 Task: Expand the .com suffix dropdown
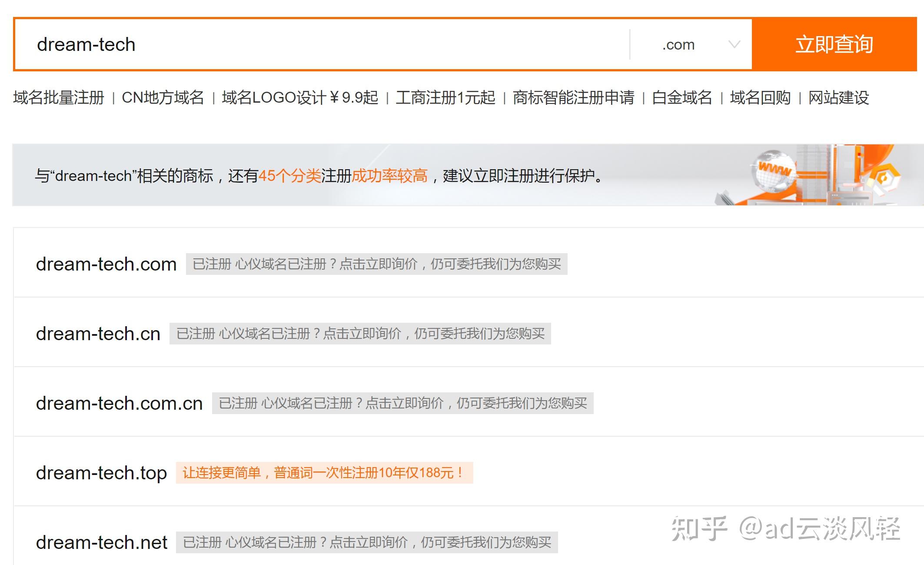pyautogui.click(x=678, y=44)
